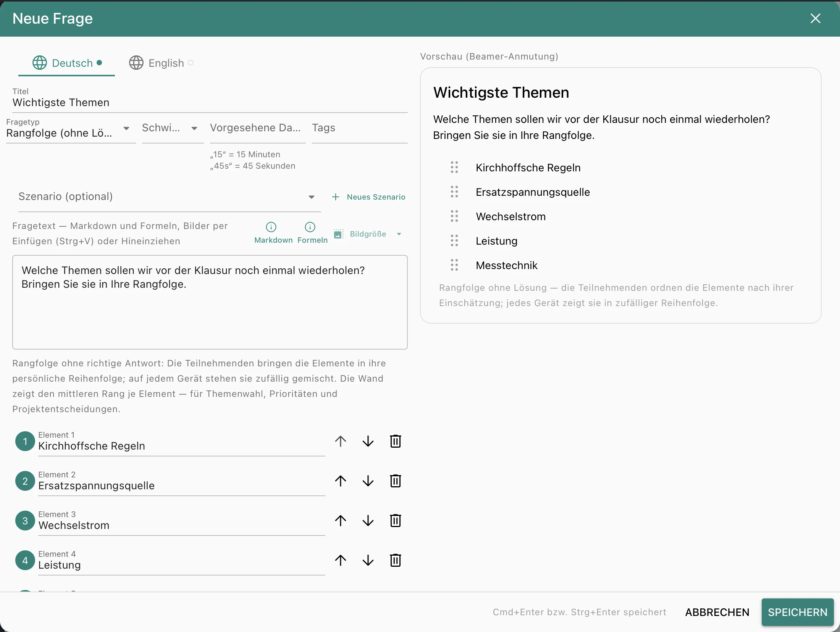Click the Neues Szenario button
This screenshot has width=840, height=632.
[x=368, y=197]
